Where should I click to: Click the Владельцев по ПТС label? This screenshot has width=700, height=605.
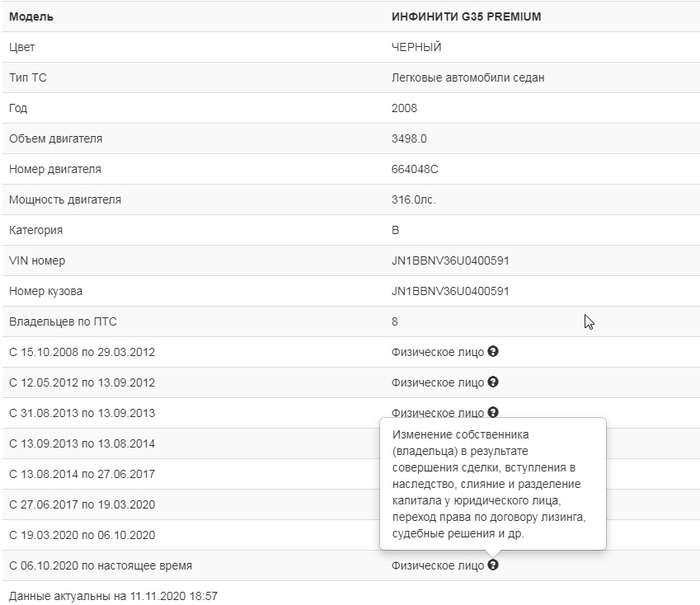pos(69,322)
